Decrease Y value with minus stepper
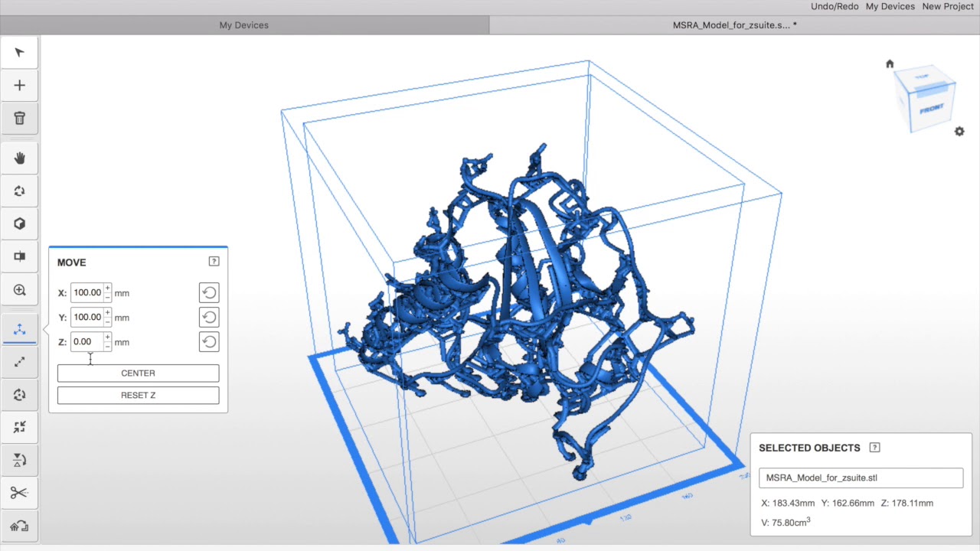The image size is (980, 551). point(108,321)
